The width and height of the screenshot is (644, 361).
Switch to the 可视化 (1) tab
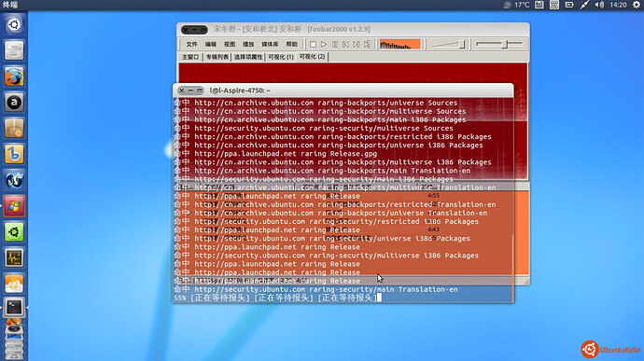tap(281, 57)
